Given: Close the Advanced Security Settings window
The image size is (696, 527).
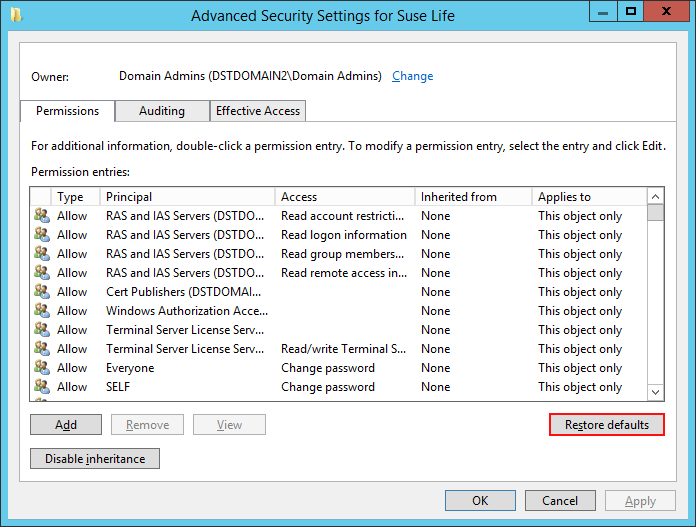Looking at the screenshot, I should [x=666, y=12].
